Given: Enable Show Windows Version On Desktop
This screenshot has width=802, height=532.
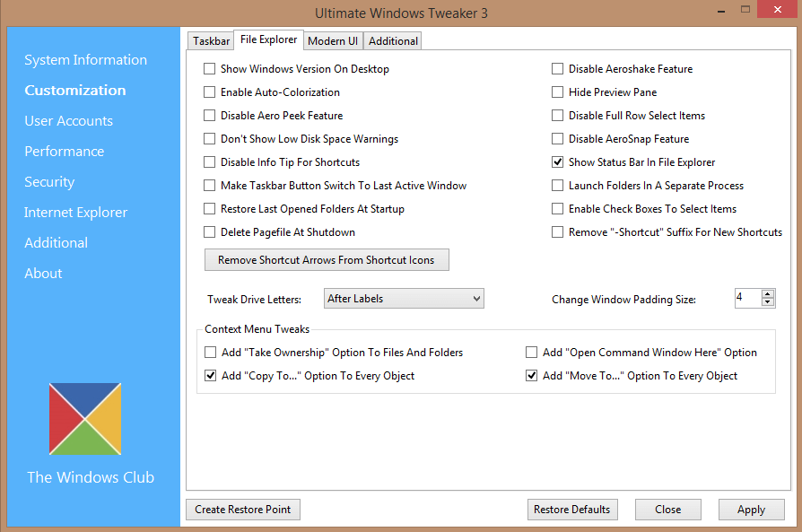Looking at the screenshot, I should [x=209, y=68].
